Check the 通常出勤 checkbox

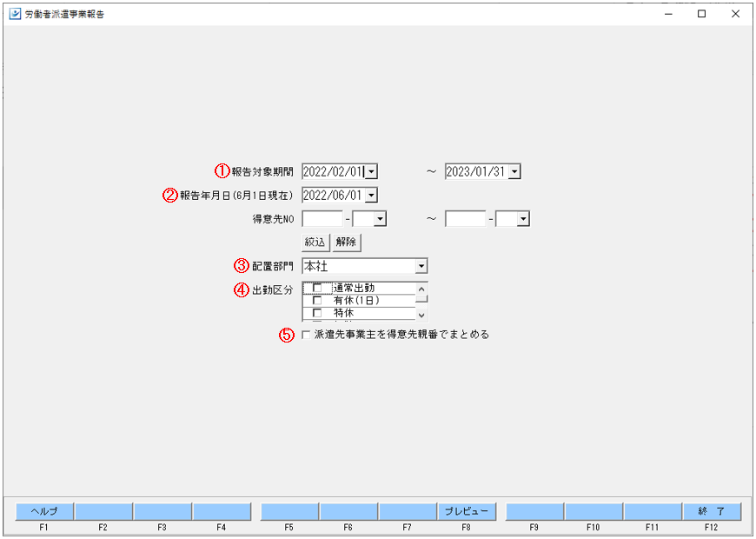(317, 288)
